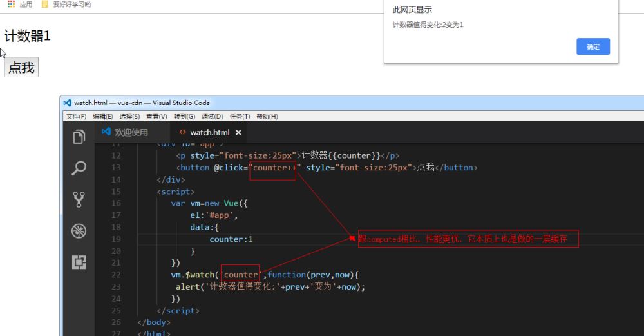
Task: Click the VS Code logo in title bar
Action: click(68, 103)
